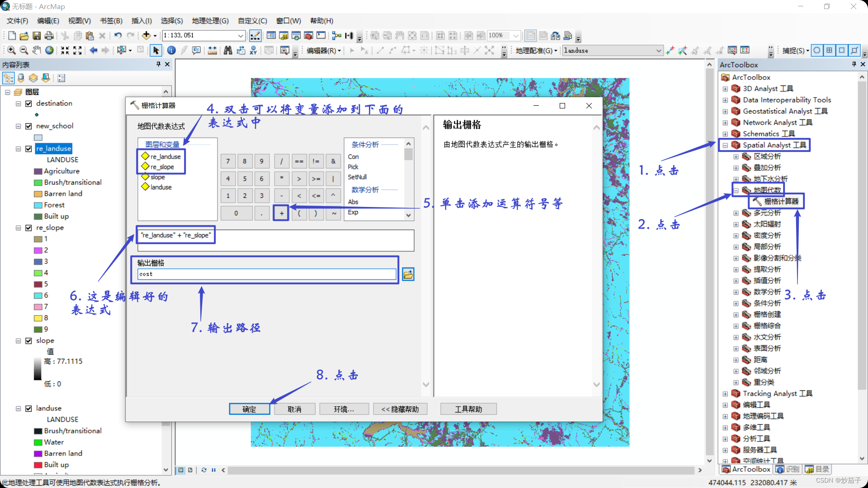Collapse the Spatial Analyst toolbox
Image resolution: width=868 pixels, height=488 pixels.
tap(725, 145)
